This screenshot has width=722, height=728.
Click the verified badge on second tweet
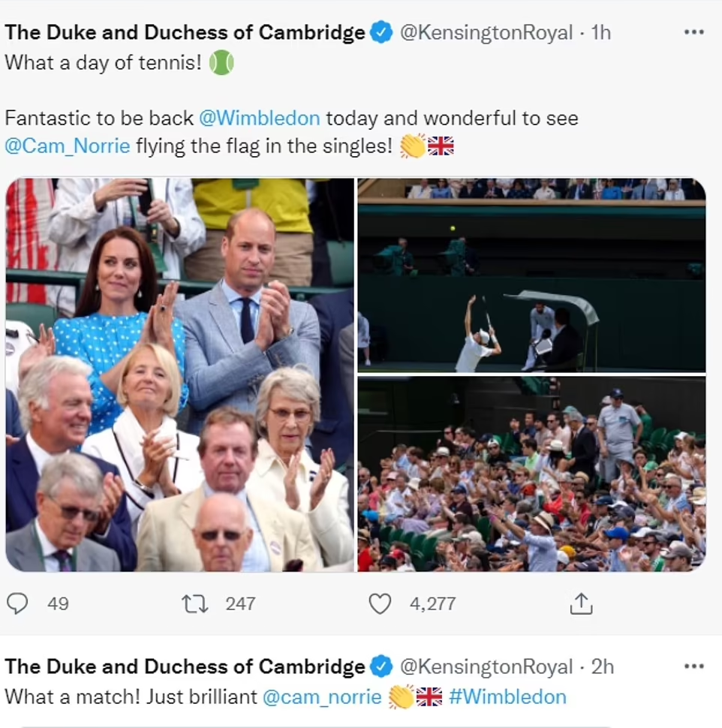[x=382, y=666]
